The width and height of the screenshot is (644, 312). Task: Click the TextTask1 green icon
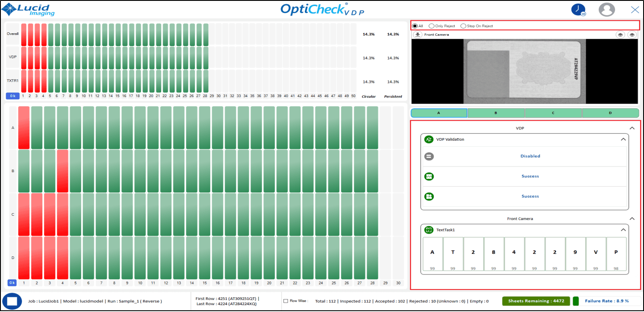click(428, 230)
